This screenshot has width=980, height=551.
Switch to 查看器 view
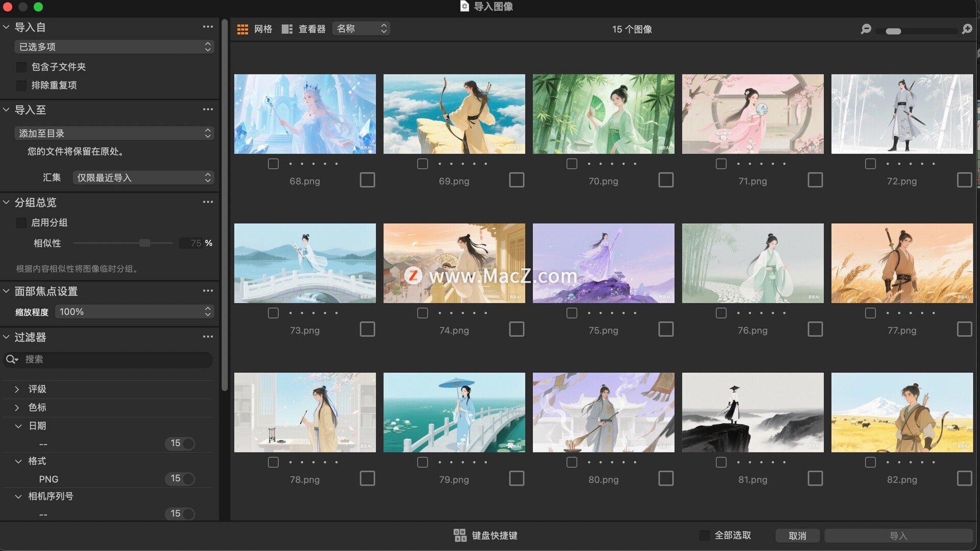(x=312, y=29)
